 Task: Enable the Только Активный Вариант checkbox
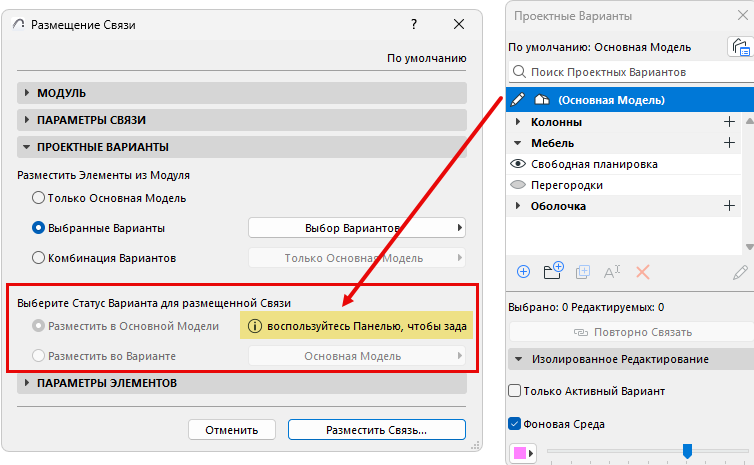[515, 391]
